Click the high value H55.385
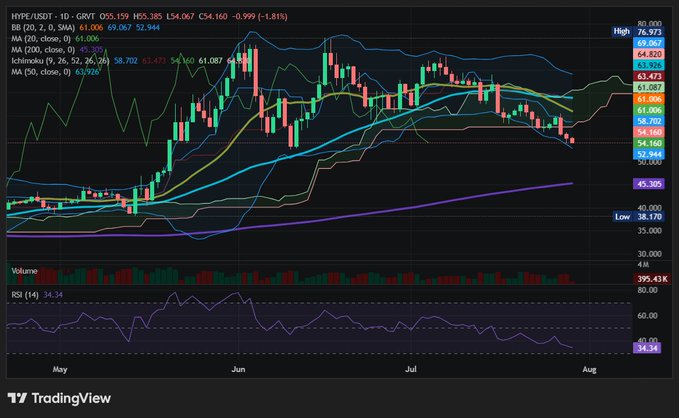679x418 pixels. [x=148, y=16]
